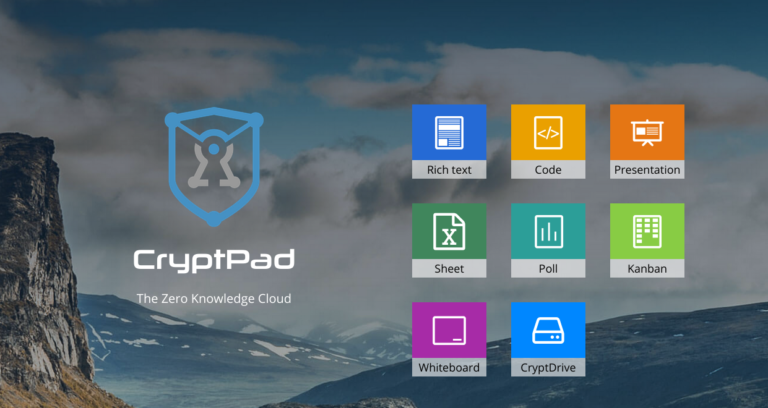The image size is (768, 408).
Task: Open the Presentation slides icon
Action: point(647,132)
